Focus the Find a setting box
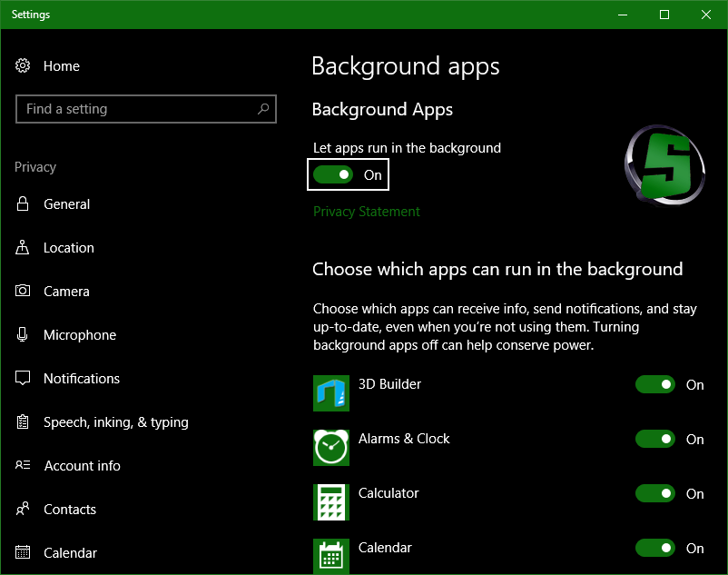 [146, 109]
